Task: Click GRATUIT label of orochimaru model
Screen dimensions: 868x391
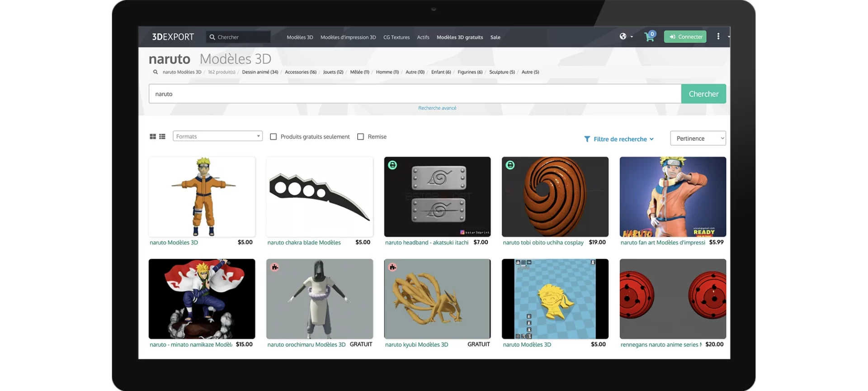Action: pyautogui.click(x=361, y=344)
